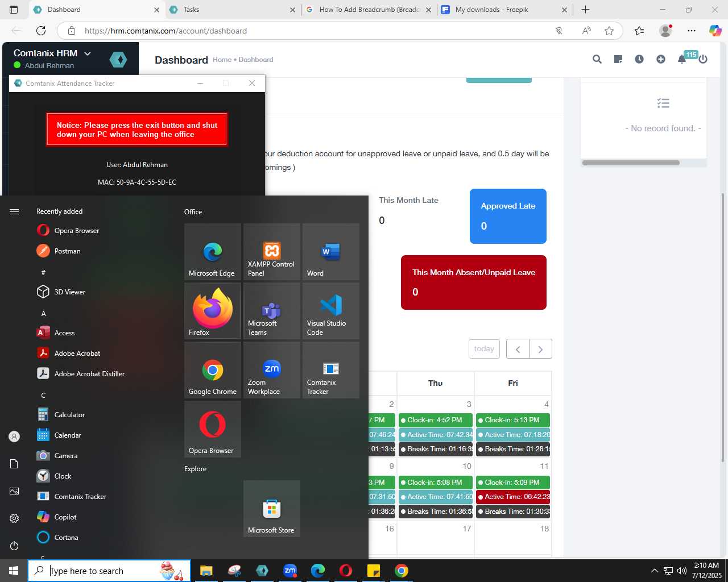Click Thursday Clock-in: 4:52 PM entry

point(435,420)
